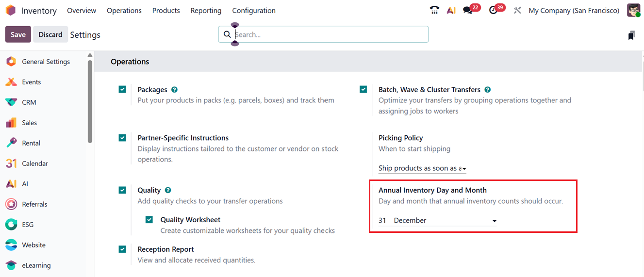This screenshot has height=277, width=644.
Task: Click help icon next to Quality
Action: click(x=168, y=190)
